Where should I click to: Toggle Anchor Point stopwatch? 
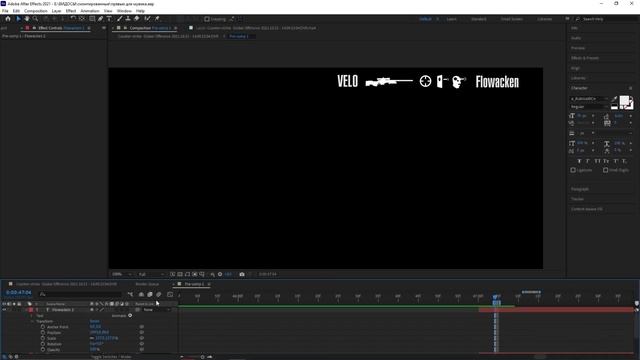[43, 327]
